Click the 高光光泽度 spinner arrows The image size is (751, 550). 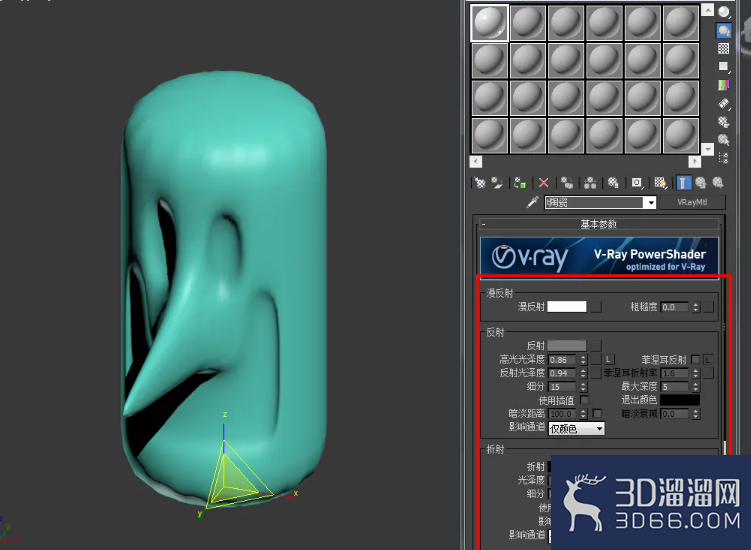pyautogui.click(x=583, y=359)
